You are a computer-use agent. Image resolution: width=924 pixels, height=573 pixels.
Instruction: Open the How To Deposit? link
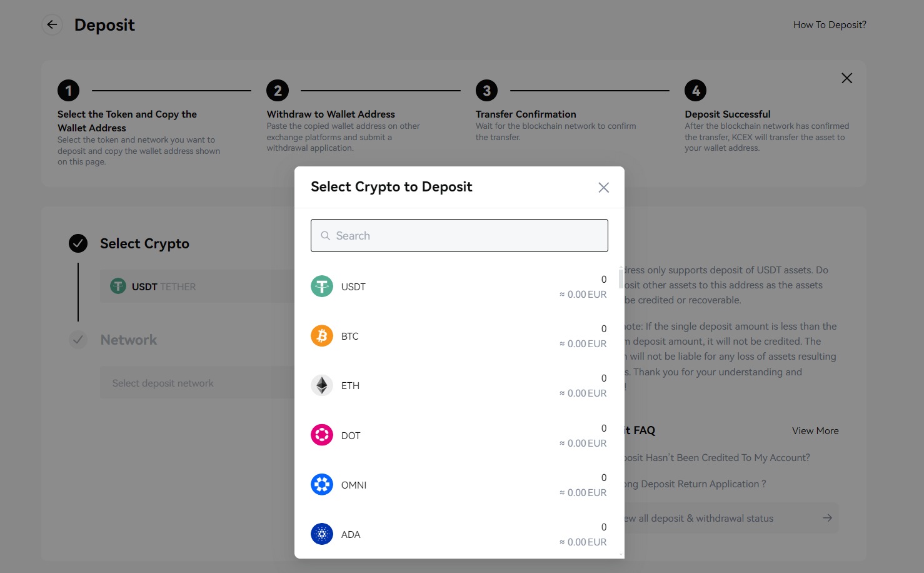tap(829, 25)
